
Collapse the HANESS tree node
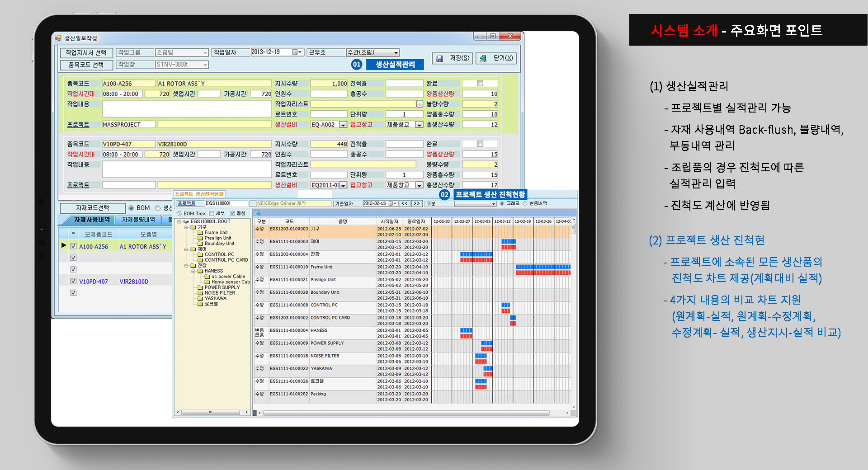[193, 271]
